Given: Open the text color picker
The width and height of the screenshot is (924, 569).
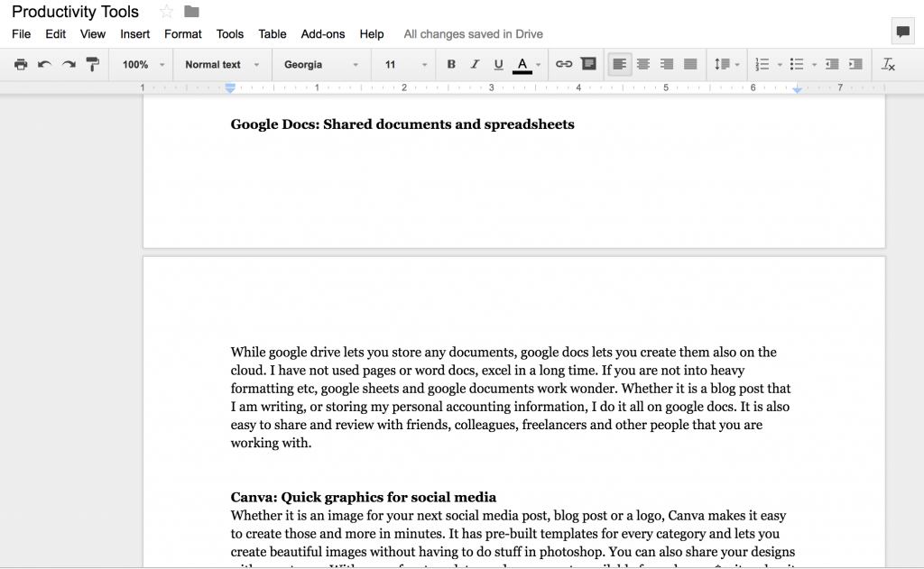Looking at the screenshot, I should (523, 64).
